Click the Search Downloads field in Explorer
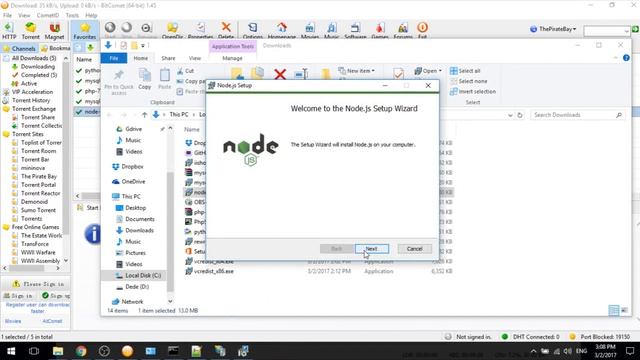 pos(578,115)
